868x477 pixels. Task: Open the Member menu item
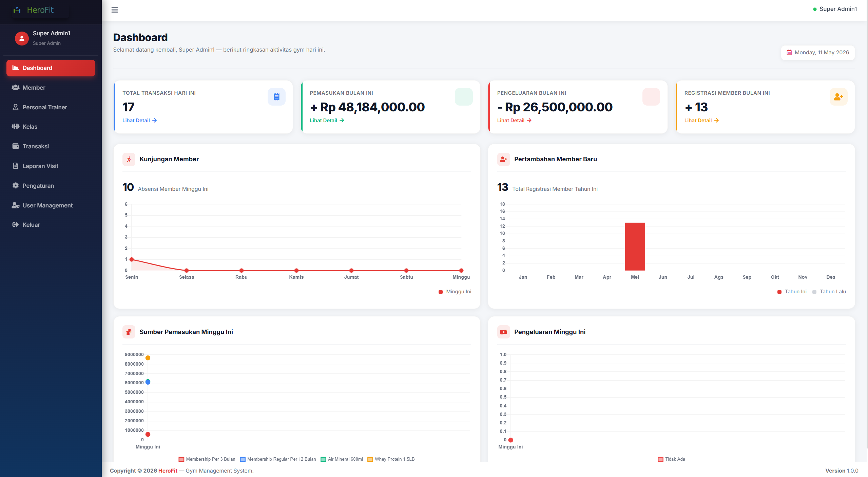pyautogui.click(x=51, y=88)
